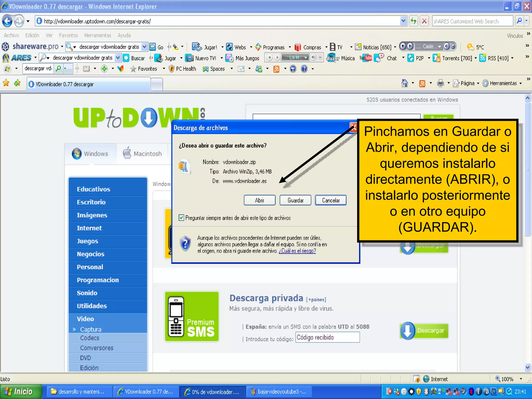Click the ARES logo icon
This screenshot has height=399, width=532.
coord(5,58)
